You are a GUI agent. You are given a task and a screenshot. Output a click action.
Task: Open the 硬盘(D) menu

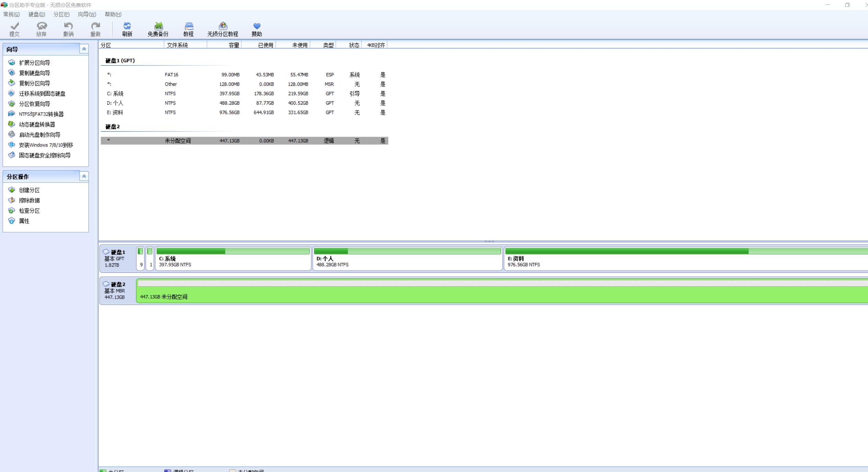point(37,14)
